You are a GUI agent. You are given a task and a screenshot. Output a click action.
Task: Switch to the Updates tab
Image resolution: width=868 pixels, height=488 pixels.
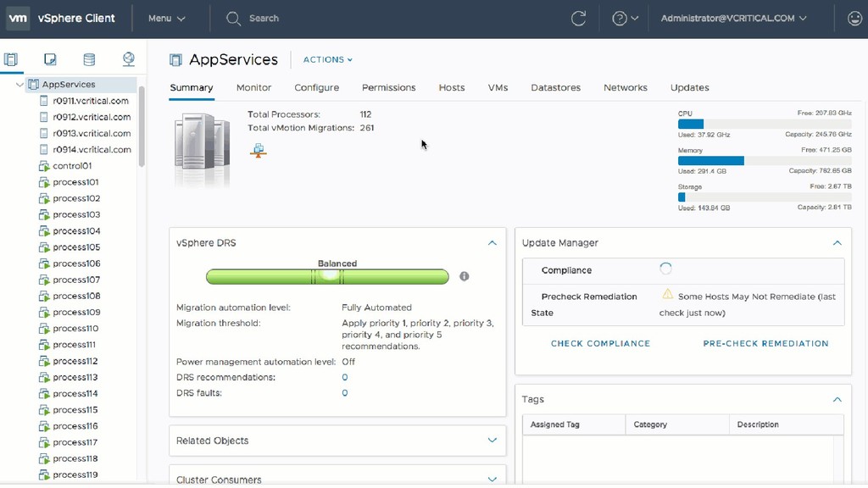point(690,87)
